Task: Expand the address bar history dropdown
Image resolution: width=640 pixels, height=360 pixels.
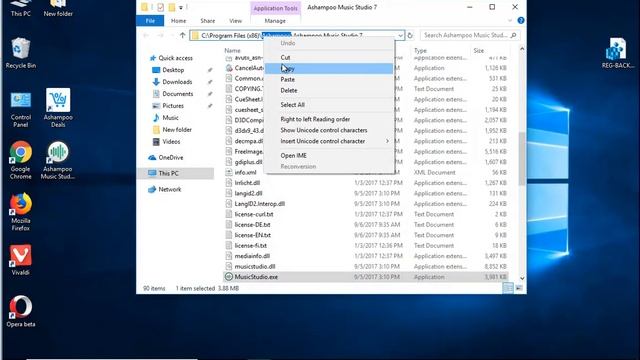Action: pyautogui.click(x=400, y=36)
